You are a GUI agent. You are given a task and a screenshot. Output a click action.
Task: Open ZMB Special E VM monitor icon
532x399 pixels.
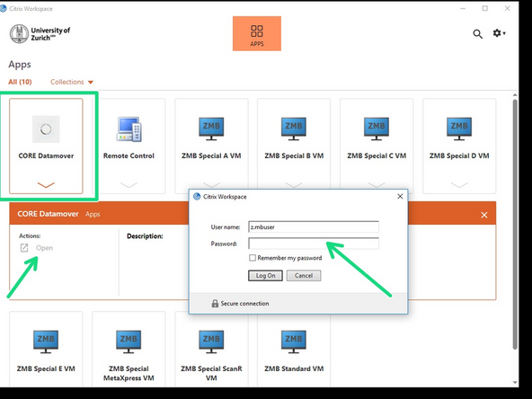tap(46, 341)
